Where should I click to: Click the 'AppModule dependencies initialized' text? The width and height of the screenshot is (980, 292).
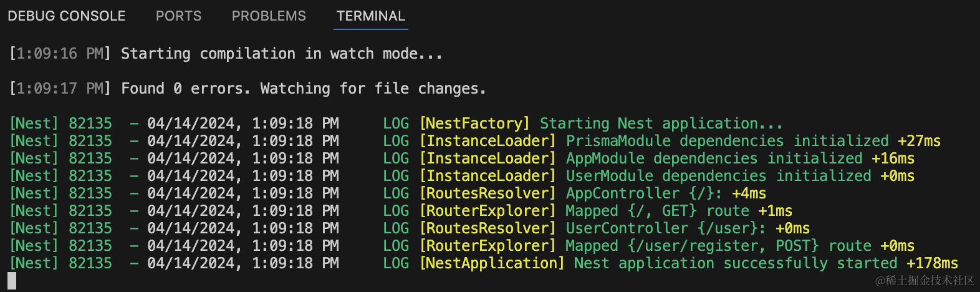tap(714, 158)
